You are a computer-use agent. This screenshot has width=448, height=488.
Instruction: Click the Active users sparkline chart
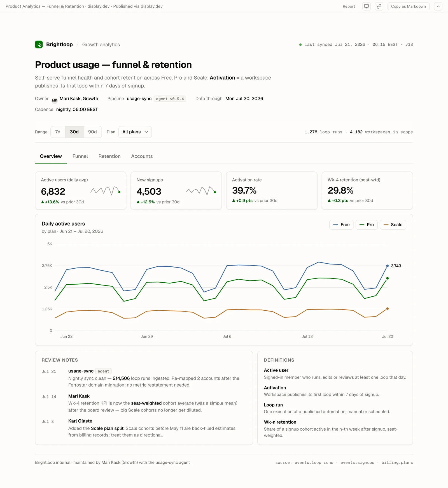[105, 191]
